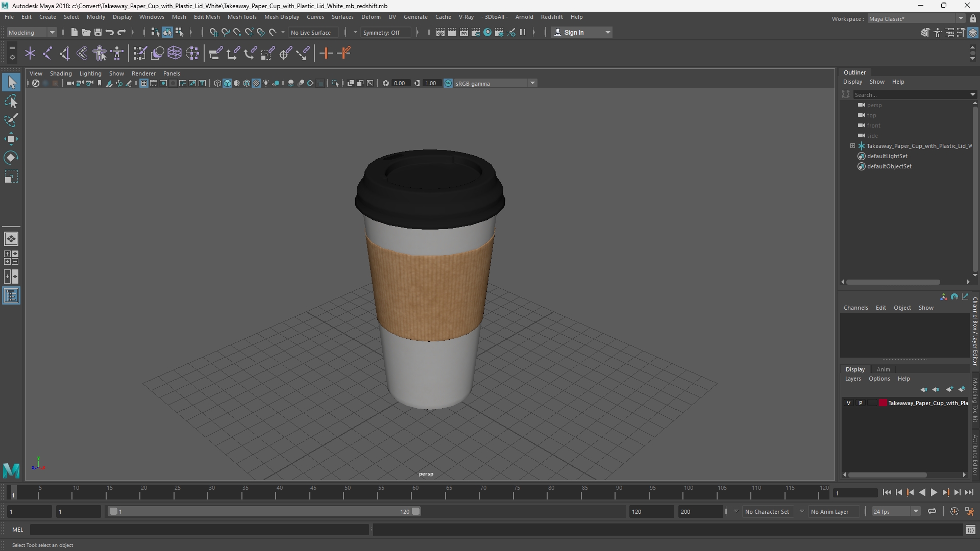Click the Script Editor icon

pos(971,530)
